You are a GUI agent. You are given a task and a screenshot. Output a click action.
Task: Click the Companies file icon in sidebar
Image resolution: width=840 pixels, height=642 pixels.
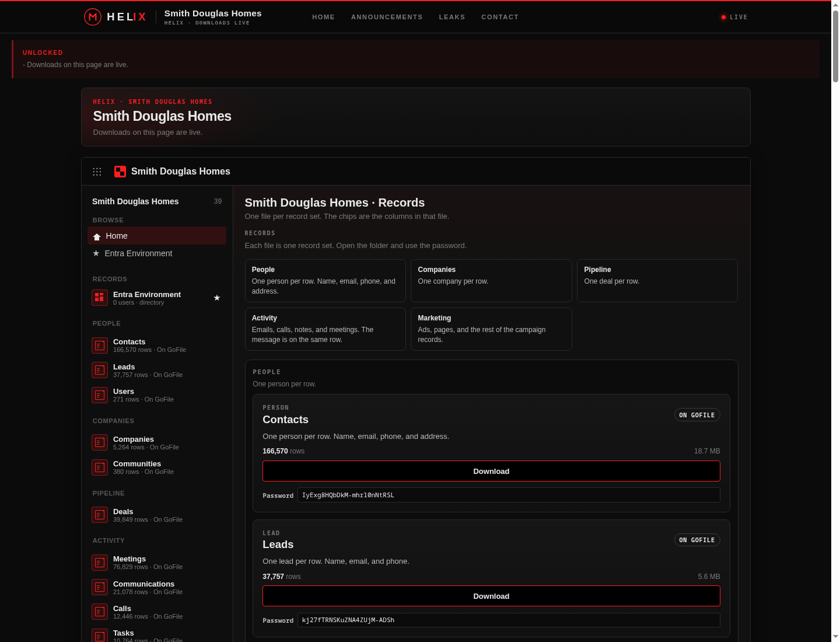pyautogui.click(x=100, y=442)
